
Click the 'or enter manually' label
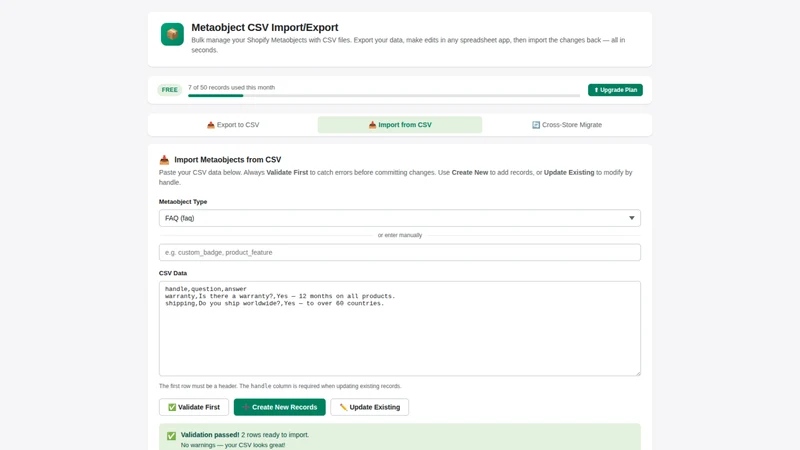coord(399,235)
